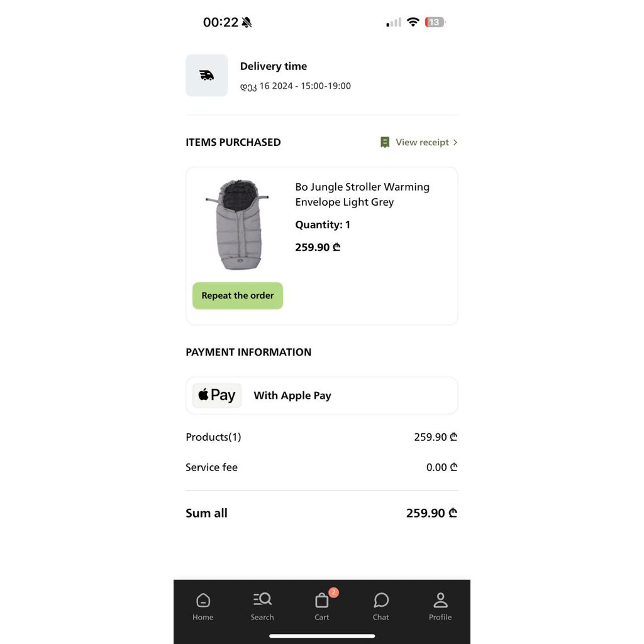Open the Search tab icon

[262, 599]
